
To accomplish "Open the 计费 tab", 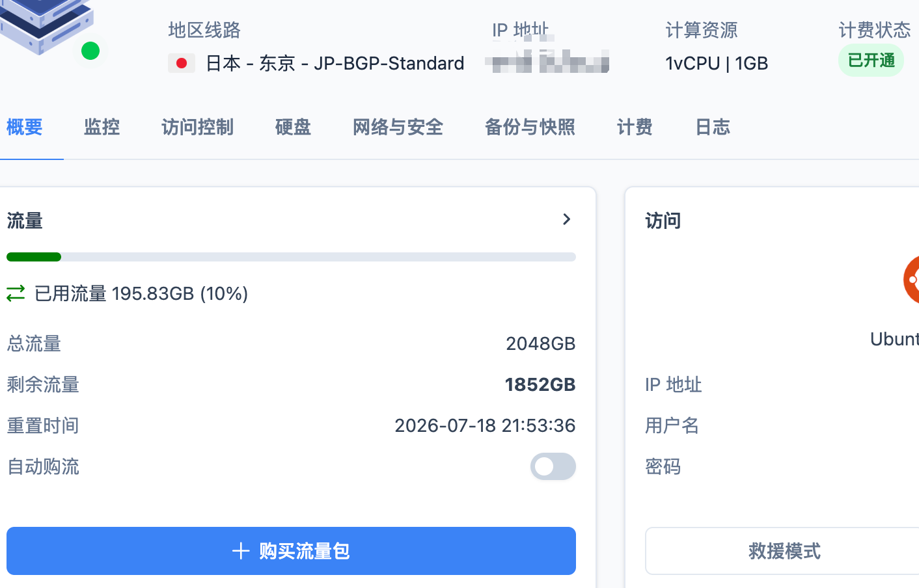I will point(635,127).
